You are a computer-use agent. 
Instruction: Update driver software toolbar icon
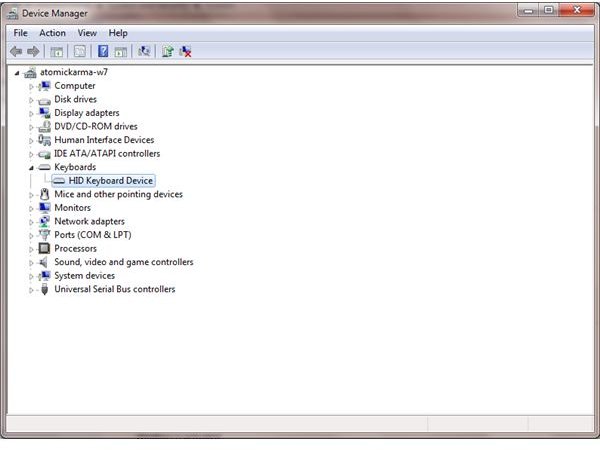167,51
